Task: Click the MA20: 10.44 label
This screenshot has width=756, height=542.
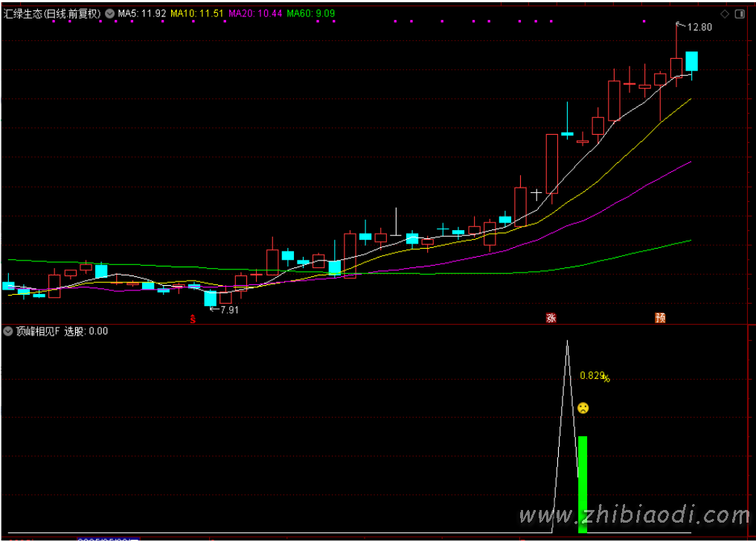Action: 255,13
